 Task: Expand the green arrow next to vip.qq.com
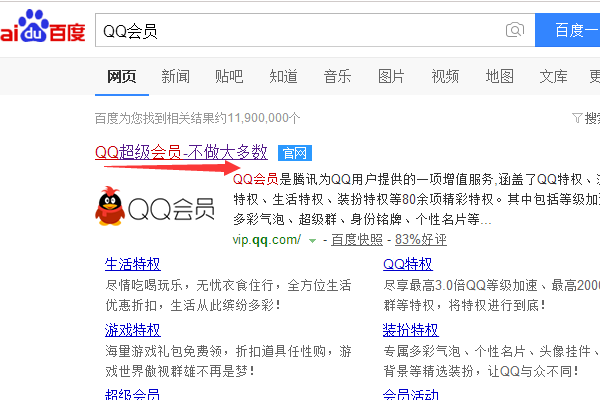pos(312,241)
